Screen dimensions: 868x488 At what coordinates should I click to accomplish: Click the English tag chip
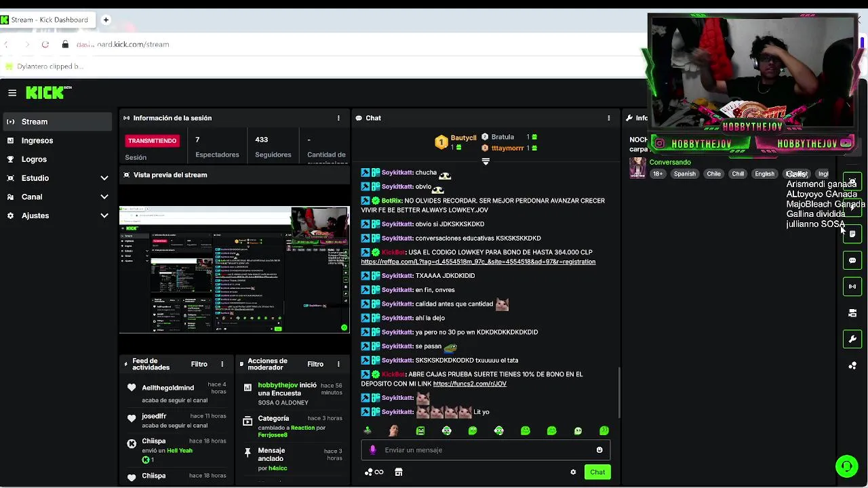(764, 174)
